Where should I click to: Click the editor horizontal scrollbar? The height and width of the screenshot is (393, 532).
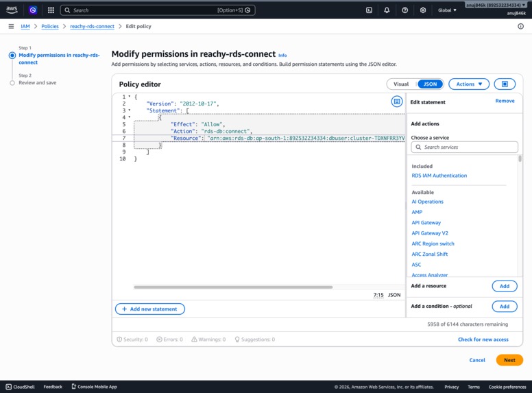click(233, 287)
